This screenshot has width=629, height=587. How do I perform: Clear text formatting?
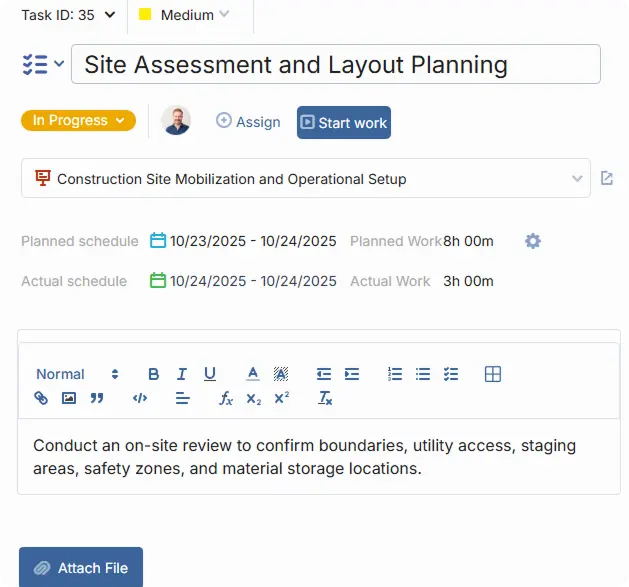pyautogui.click(x=325, y=398)
